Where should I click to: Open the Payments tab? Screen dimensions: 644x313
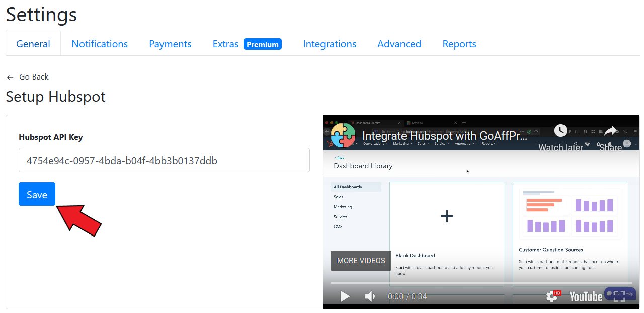170,44
